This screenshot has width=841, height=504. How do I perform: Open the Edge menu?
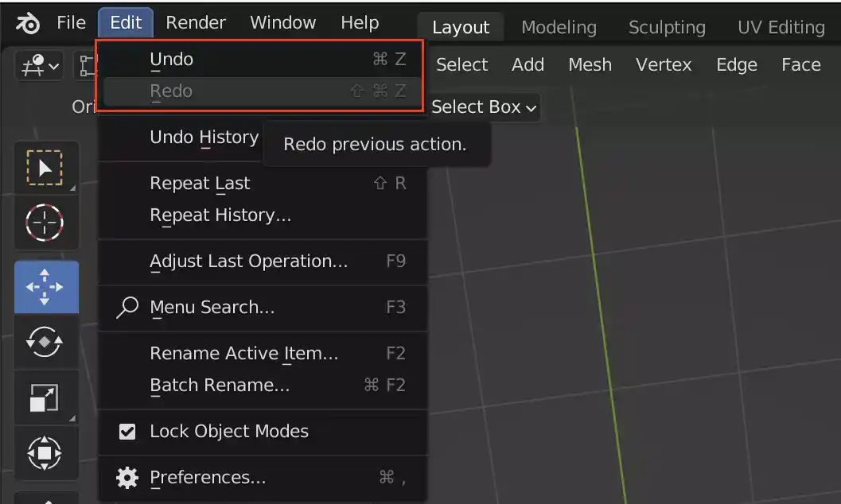click(x=737, y=65)
